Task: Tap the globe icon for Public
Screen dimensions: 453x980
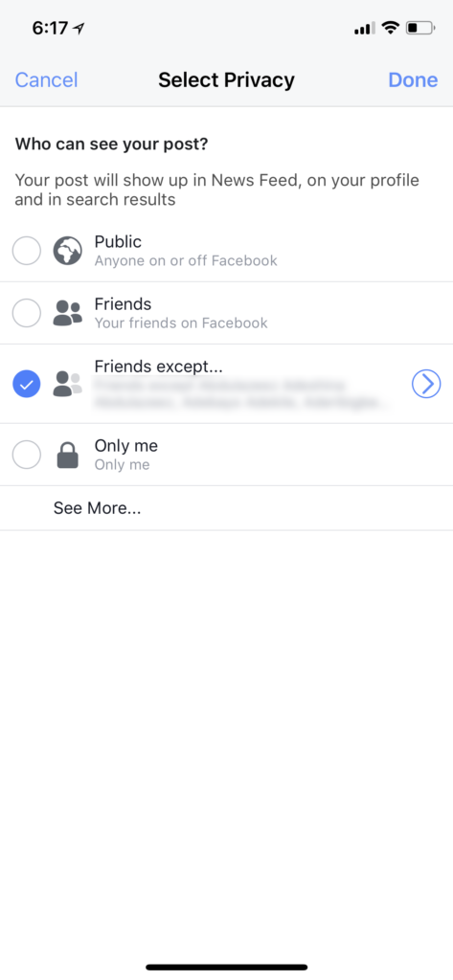Action: click(68, 251)
